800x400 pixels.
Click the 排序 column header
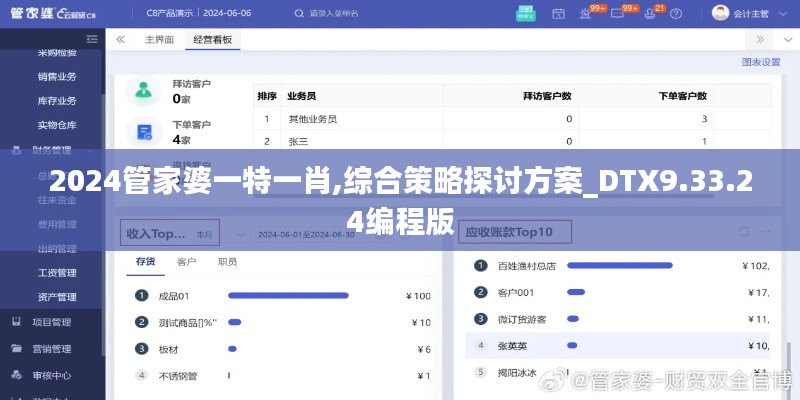267,95
